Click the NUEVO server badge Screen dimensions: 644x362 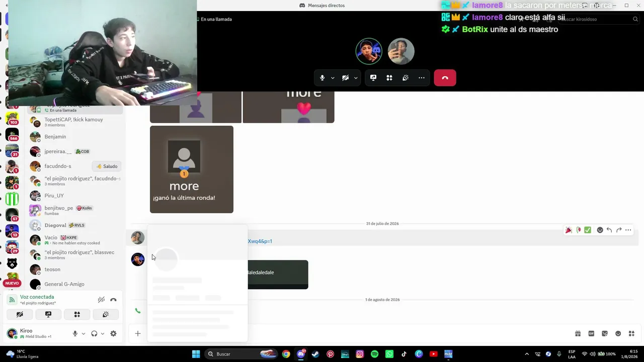12,283
